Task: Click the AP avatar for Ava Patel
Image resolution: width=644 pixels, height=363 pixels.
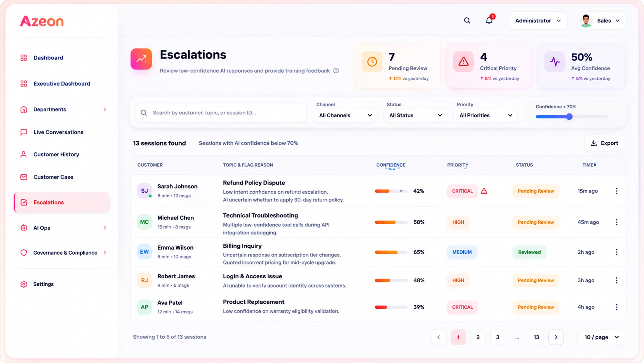Action: (144, 307)
